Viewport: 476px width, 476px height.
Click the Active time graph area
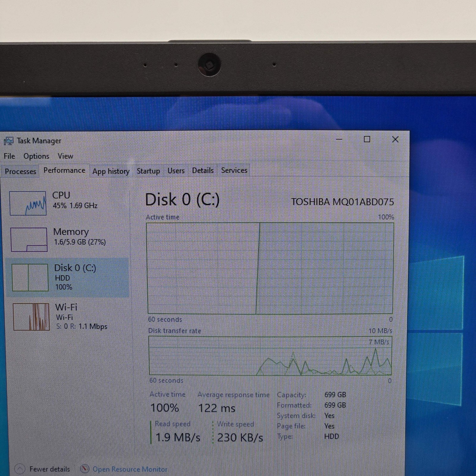270,268
